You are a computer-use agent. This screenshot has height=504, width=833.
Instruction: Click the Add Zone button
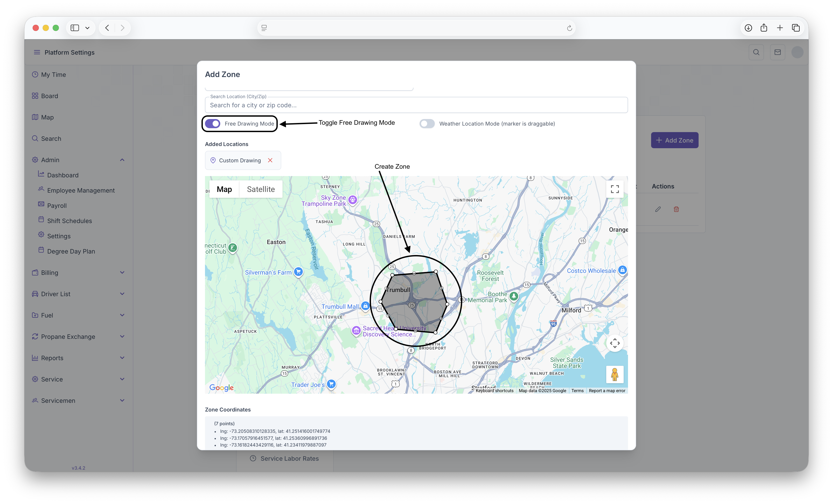tap(674, 140)
